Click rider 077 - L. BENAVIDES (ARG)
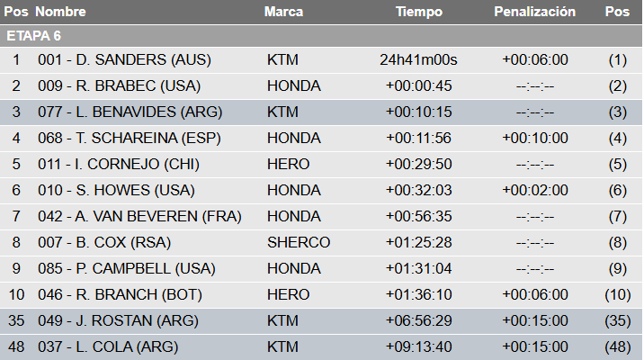Image resolution: width=644 pixels, height=360 pixels. (x=130, y=112)
